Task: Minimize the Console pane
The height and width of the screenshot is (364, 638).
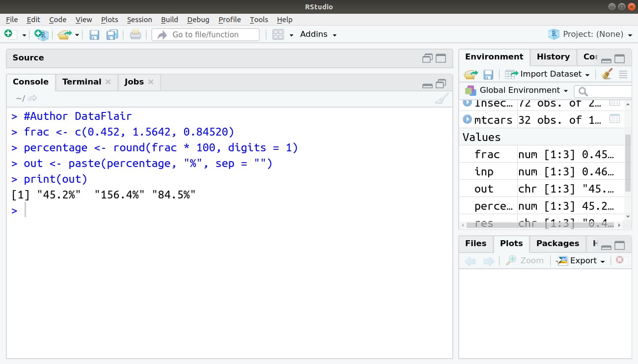Action: (x=427, y=85)
